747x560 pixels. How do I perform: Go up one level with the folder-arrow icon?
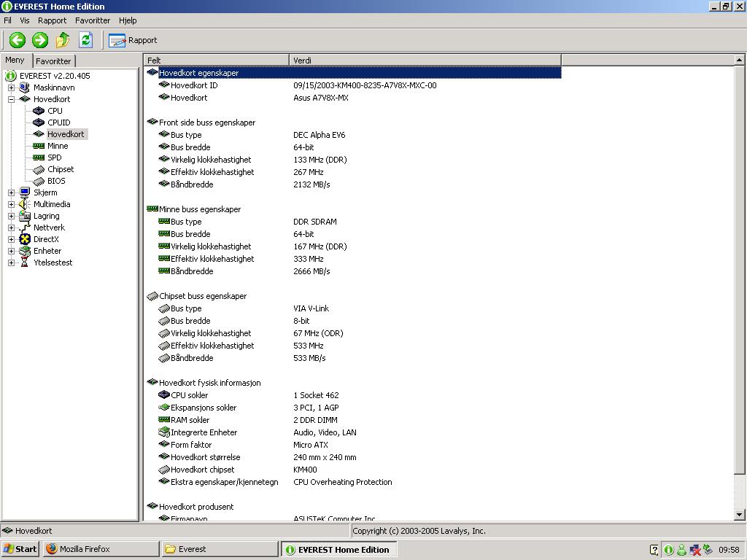(x=63, y=40)
